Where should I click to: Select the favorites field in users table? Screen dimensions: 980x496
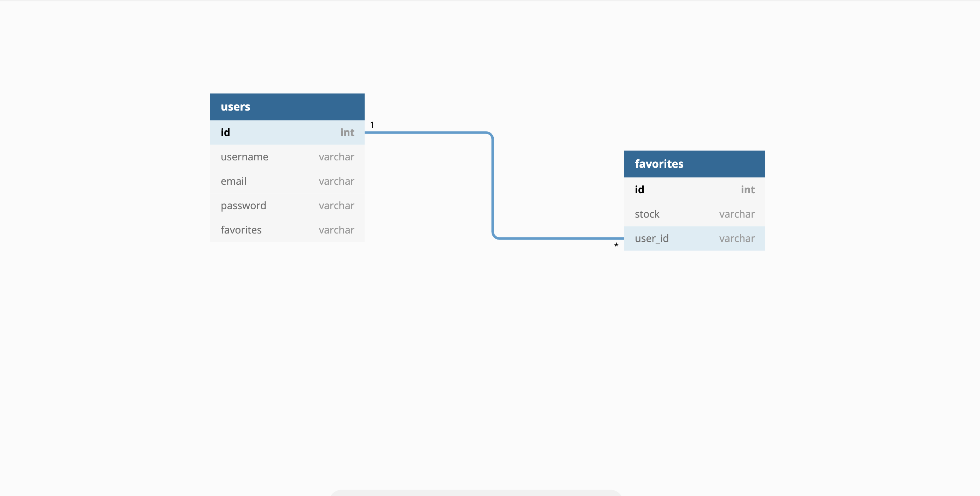[x=287, y=230]
